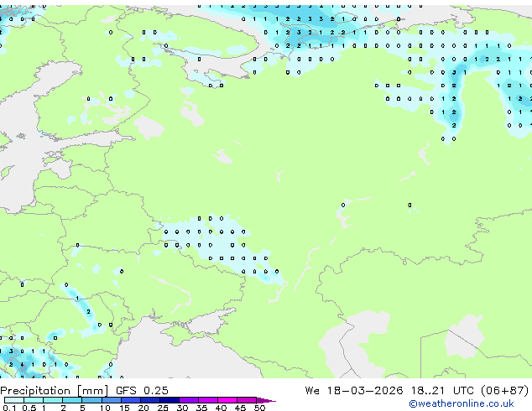This screenshot has width=532, height=411.
Task: Click the legend label "50"
Action: click(259, 408)
